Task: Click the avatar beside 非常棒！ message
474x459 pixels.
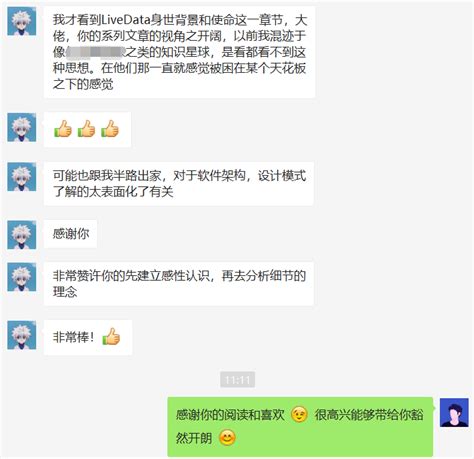Action: click(x=22, y=335)
